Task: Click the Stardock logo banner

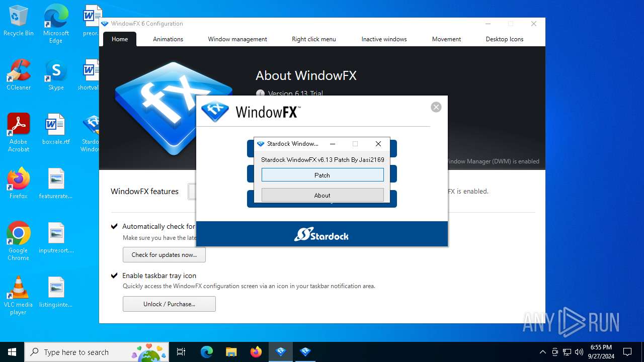Action: (x=321, y=234)
